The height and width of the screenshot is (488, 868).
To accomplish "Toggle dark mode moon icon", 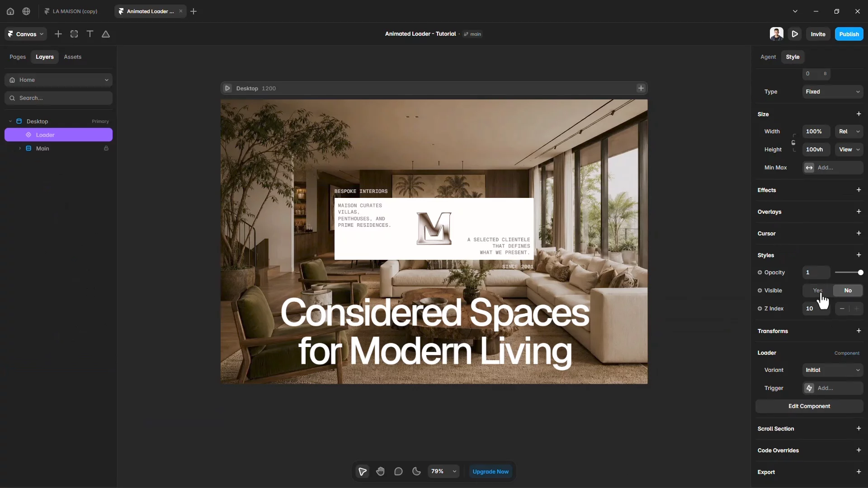I will (x=416, y=471).
